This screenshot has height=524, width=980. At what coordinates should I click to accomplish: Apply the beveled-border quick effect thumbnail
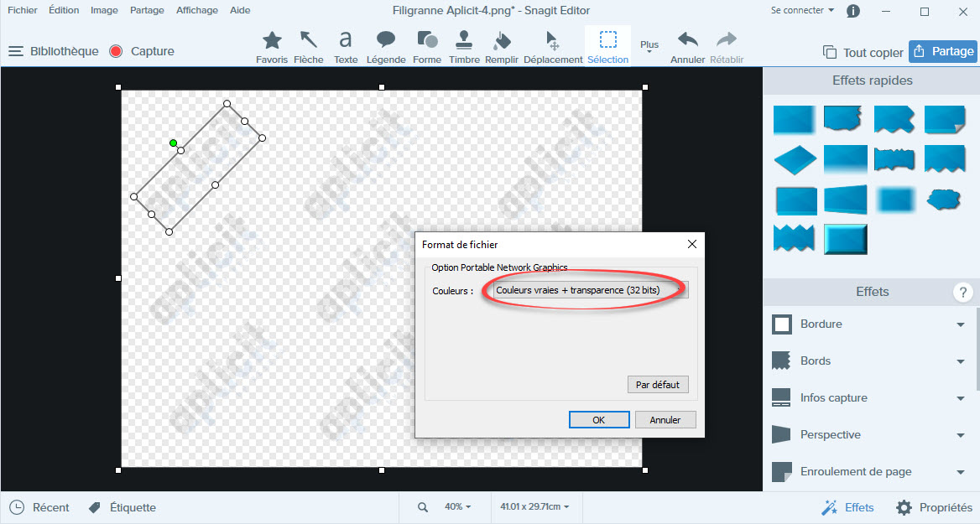(846, 239)
